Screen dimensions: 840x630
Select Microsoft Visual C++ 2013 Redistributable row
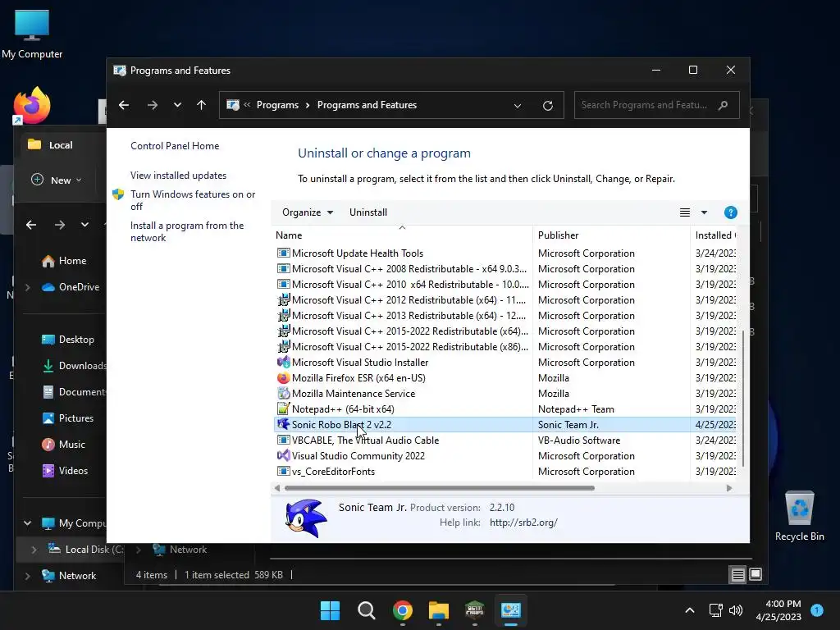(504, 316)
